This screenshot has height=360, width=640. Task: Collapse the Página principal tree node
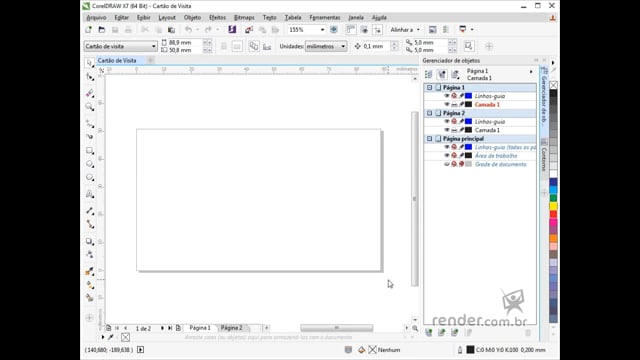click(x=429, y=139)
